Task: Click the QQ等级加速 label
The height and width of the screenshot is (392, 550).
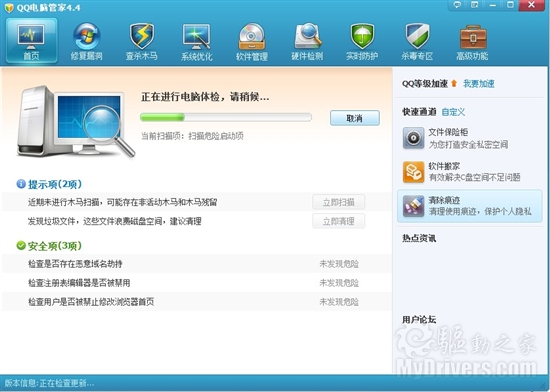Action: point(425,83)
